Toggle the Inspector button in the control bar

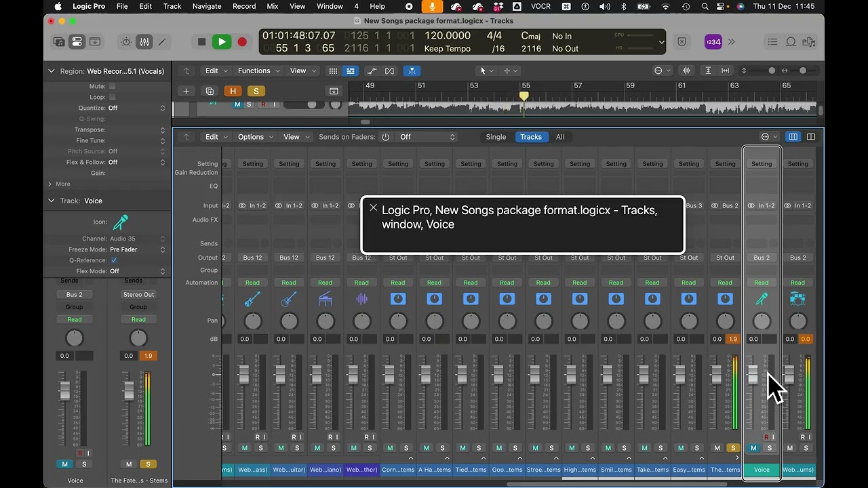pos(77,42)
